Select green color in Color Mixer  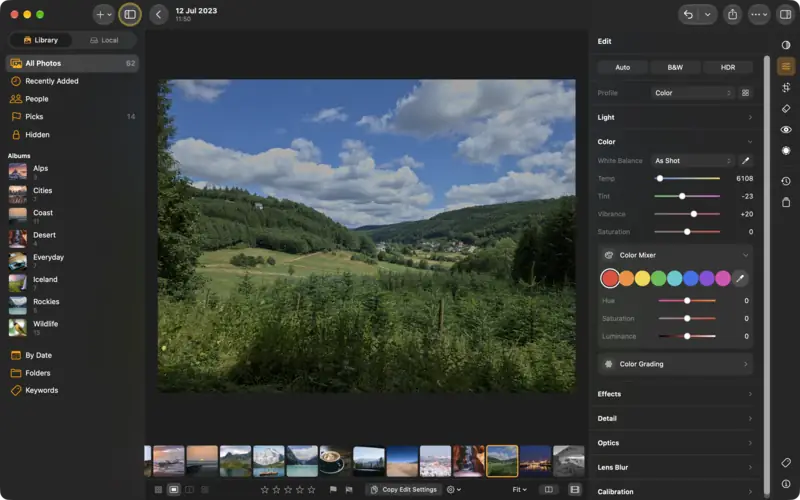[658, 278]
